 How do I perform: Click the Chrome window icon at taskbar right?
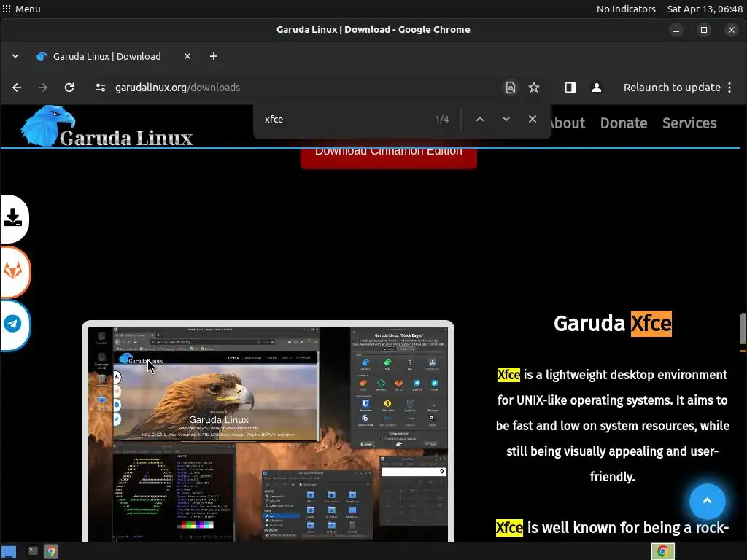662,551
